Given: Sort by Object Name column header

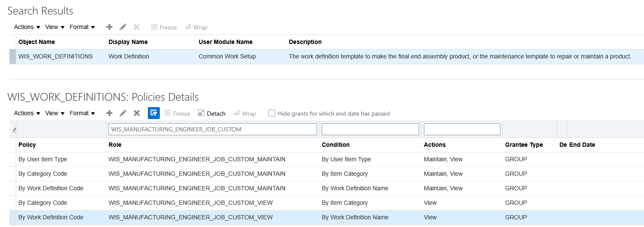Looking at the screenshot, I should pos(37,42).
